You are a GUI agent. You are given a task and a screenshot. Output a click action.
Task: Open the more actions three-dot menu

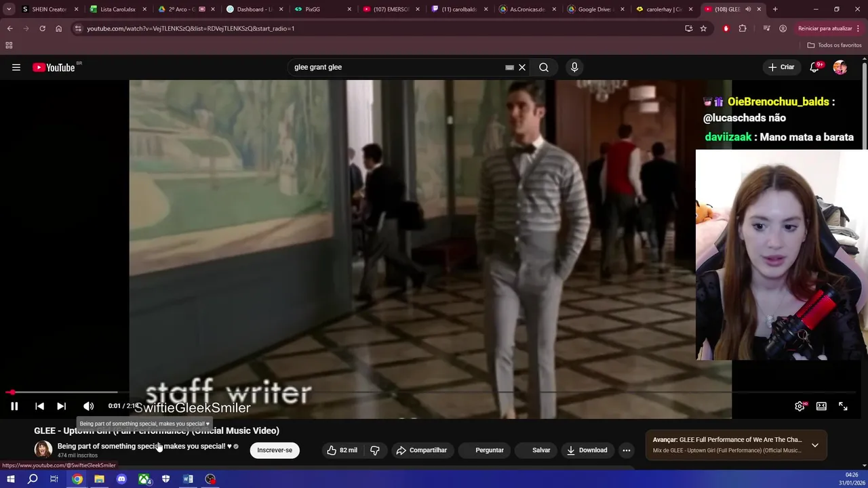(627, 450)
